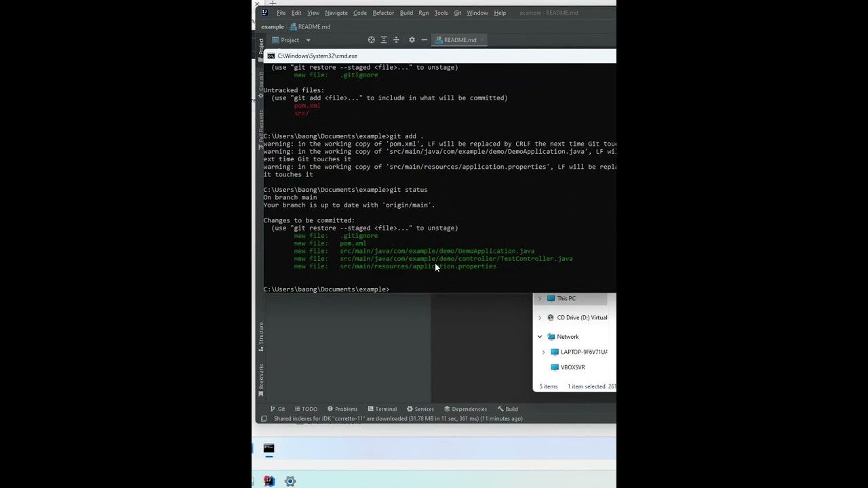This screenshot has height=488, width=868.
Task: Open the Navigate menu
Action: [336, 13]
